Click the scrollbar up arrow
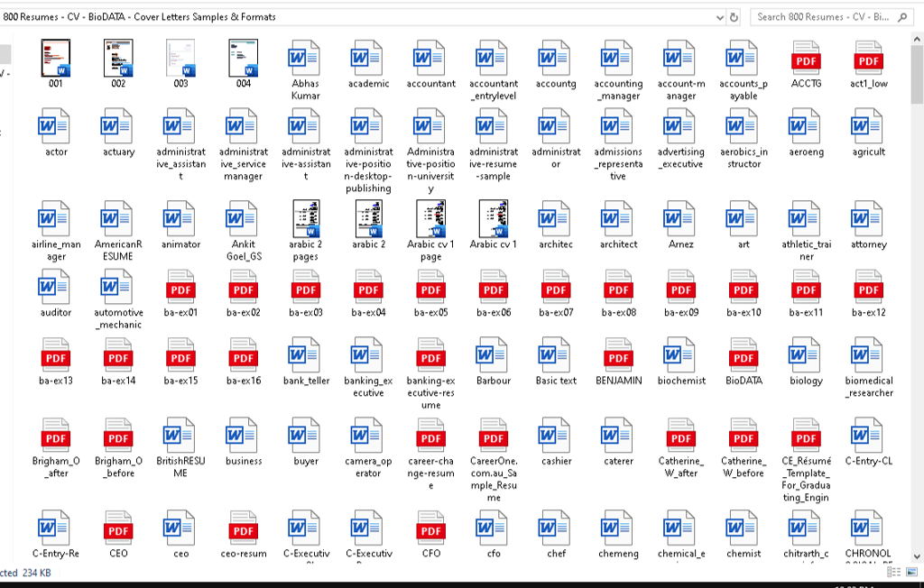 point(917,39)
